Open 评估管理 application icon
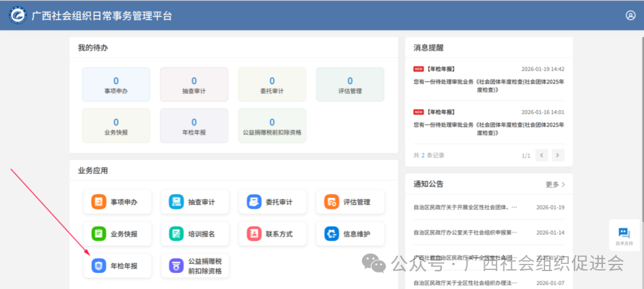 pos(332,202)
